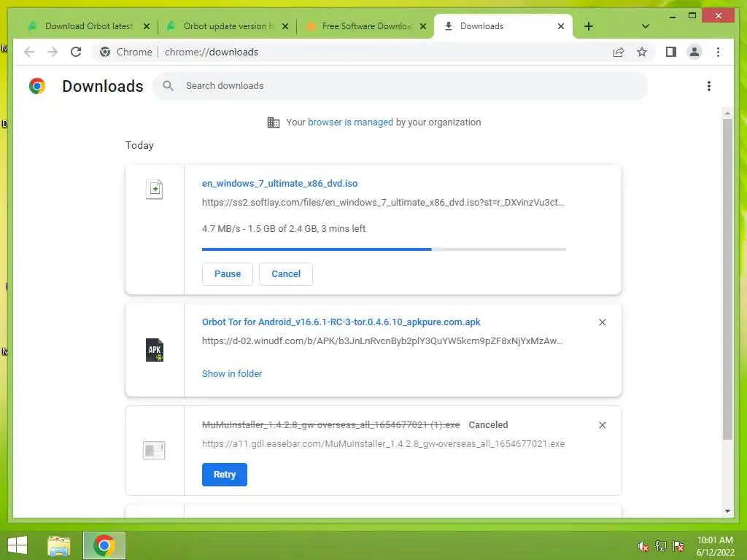The image size is (747, 560).
Task: Open the user profile avatar
Action: pos(694,52)
